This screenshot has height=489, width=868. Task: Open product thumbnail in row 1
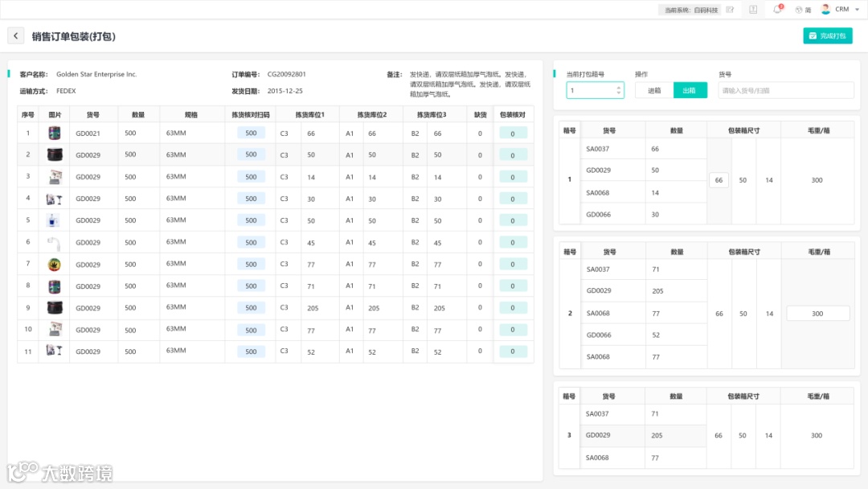[x=55, y=133]
